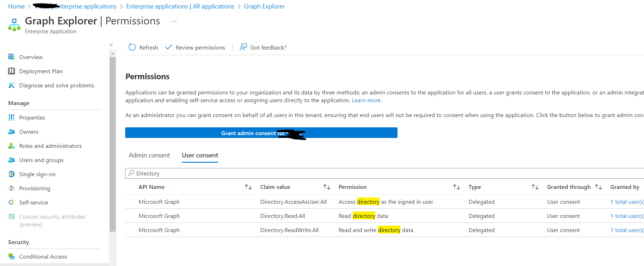Viewport: 644px width, 266px height.
Task: Click the sidebar scrollbar up arrow
Action: tap(112, 54)
